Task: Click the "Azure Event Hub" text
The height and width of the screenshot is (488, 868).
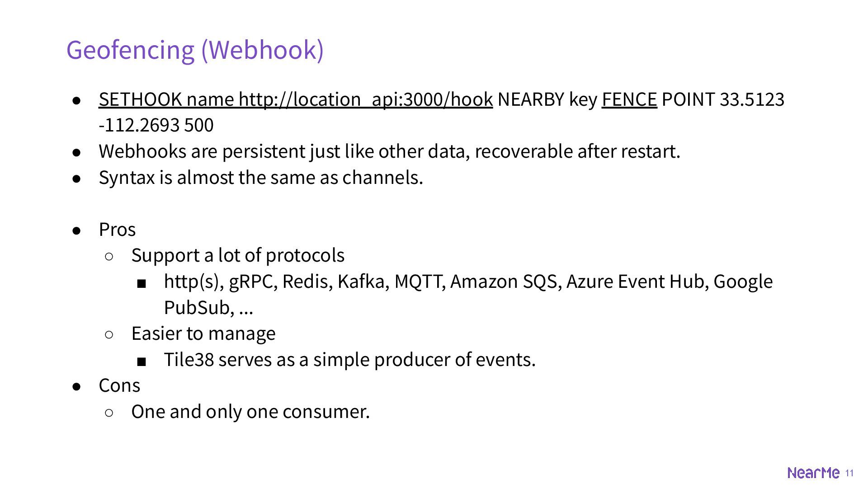Action: coord(637,282)
